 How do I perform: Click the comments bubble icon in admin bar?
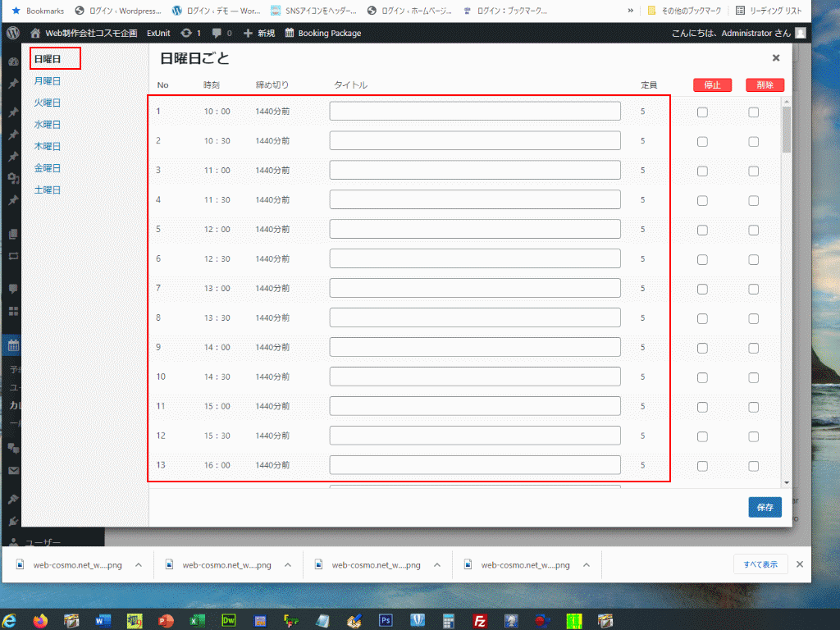click(x=217, y=33)
